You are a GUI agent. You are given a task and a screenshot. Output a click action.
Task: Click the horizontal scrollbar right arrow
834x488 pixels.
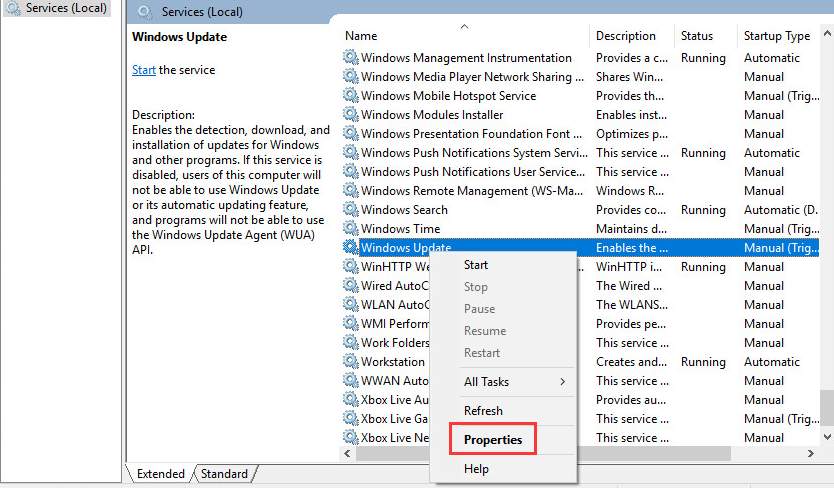click(x=810, y=453)
